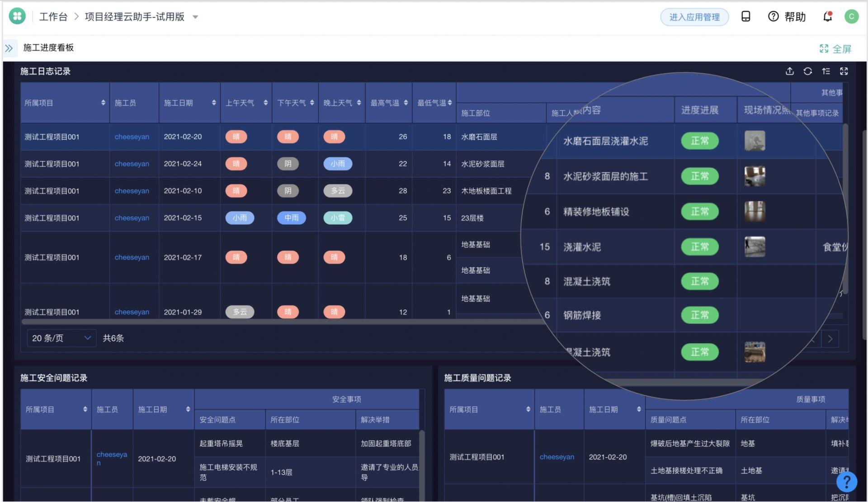Image resolution: width=868 pixels, height=502 pixels.
Task: Open photo thumbnail in 浇灌水泥 row
Action: point(755,246)
